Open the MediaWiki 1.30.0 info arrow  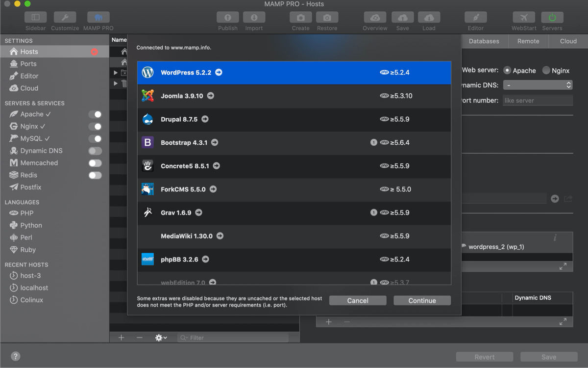pos(220,236)
